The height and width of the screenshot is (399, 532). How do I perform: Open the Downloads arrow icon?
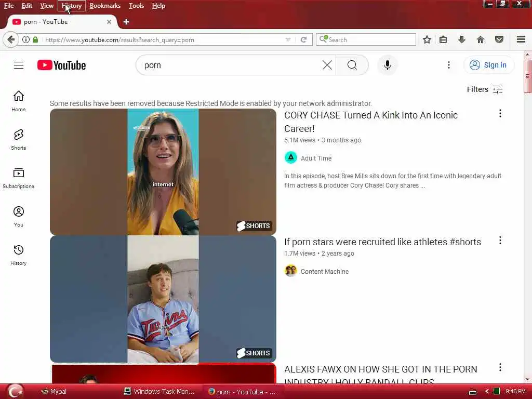pyautogui.click(x=462, y=39)
